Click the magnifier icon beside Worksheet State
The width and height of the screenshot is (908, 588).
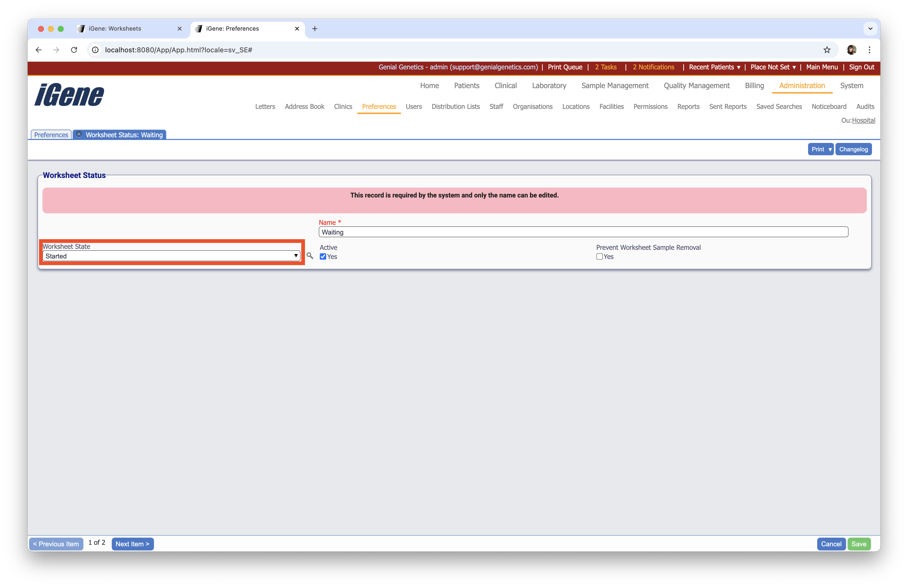310,256
